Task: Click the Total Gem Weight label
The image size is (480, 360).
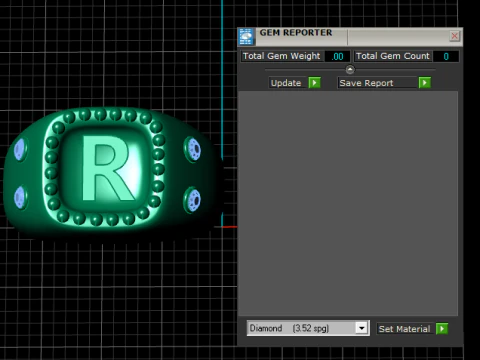Action: click(281, 56)
